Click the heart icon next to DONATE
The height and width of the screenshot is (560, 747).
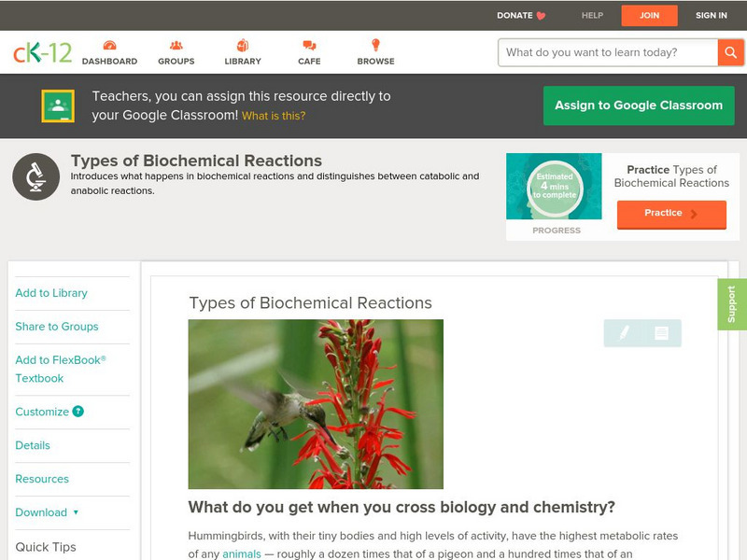pyautogui.click(x=539, y=15)
